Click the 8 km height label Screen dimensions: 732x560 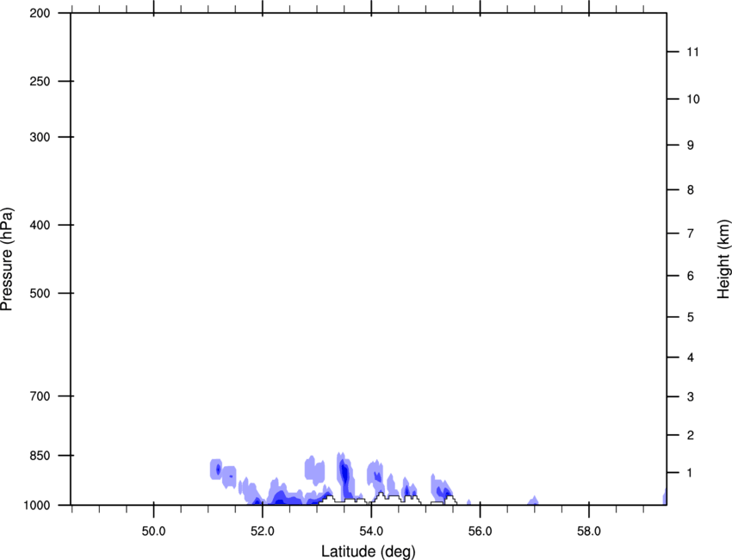691,190
